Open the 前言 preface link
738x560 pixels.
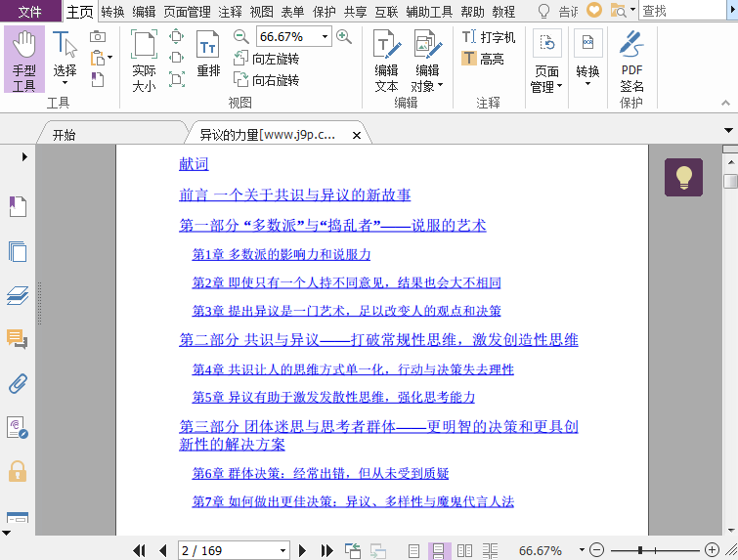tap(294, 194)
